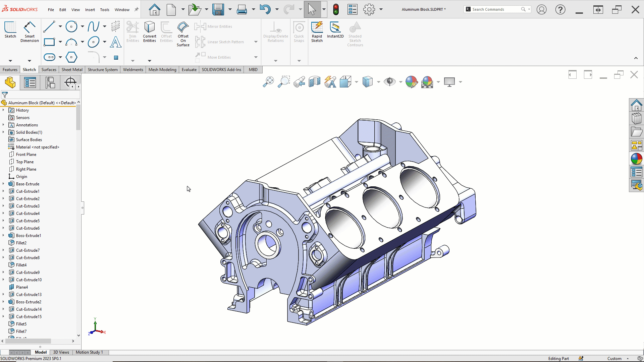Expand the Base-Extrude feature node

click(3, 184)
